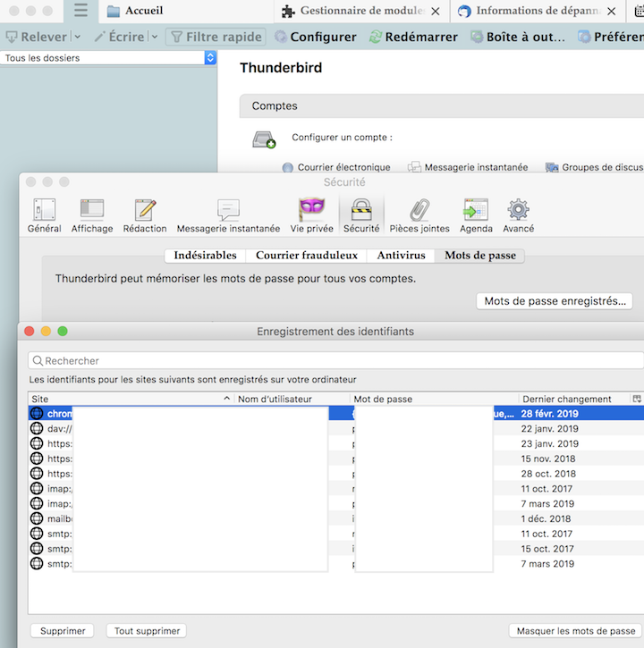Select the https row dated 15 nov. 2018
The height and width of the screenshot is (648, 644).
[x=335, y=459]
